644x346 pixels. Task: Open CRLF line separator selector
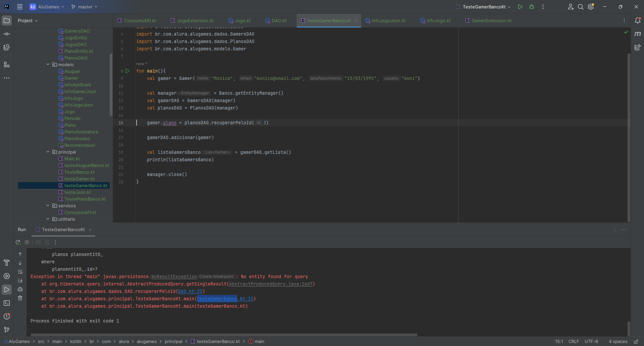[x=574, y=341]
